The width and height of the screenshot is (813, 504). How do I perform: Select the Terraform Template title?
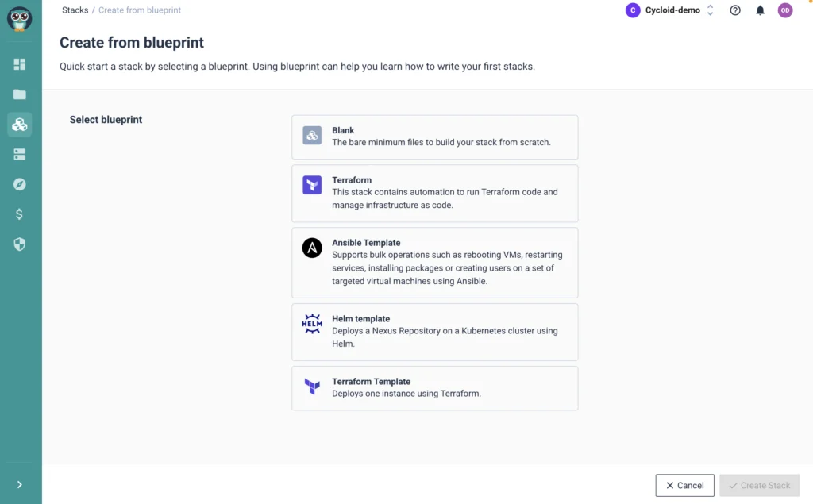pyautogui.click(x=372, y=382)
